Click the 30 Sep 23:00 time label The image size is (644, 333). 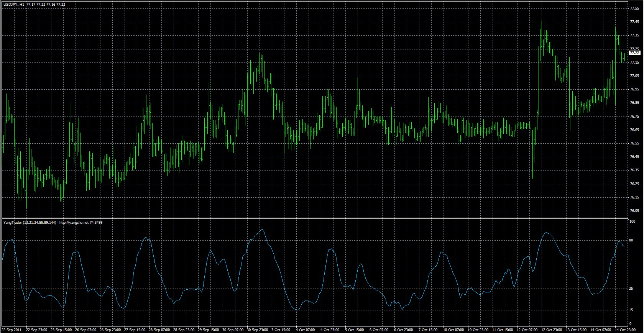(258, 330)
